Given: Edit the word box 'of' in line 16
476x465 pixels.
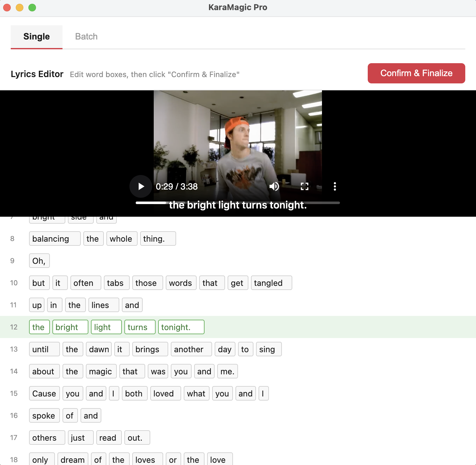Looking at the screenshot, I should pos(70,416).
